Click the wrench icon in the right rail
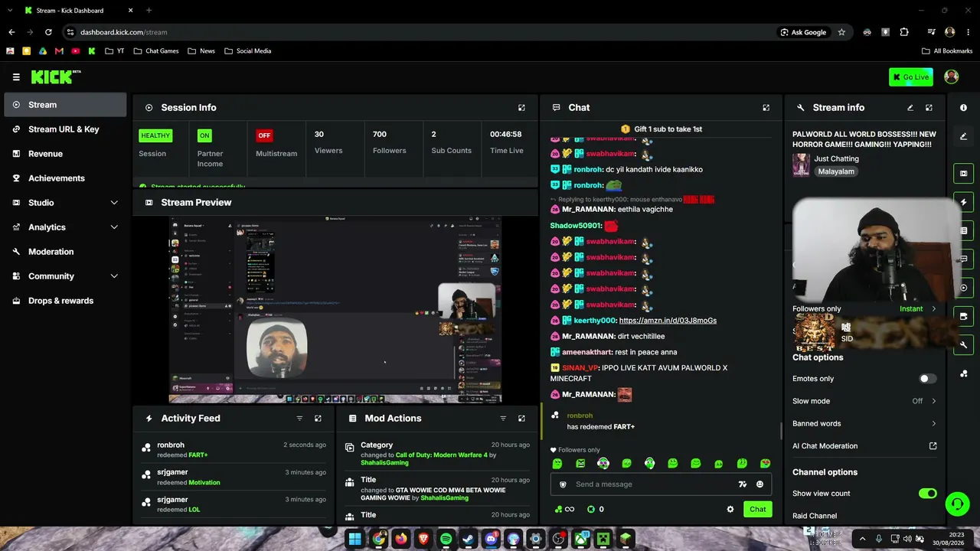The width and height of the screenshot is (980, 551). point(963,345)
